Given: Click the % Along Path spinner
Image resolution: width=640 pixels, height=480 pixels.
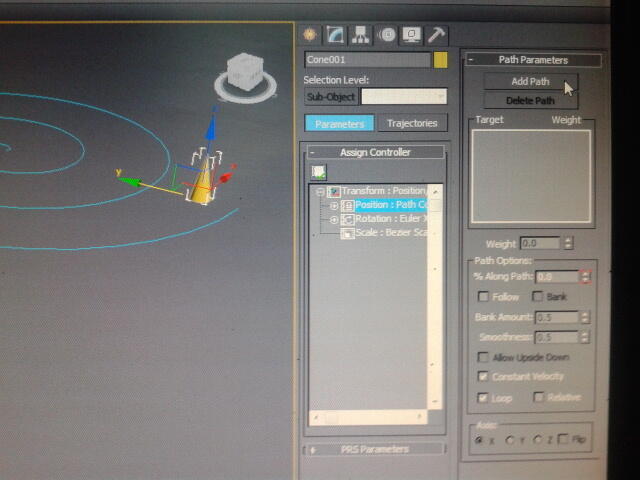Looking at the screenshot, I should tap(586, 276).
